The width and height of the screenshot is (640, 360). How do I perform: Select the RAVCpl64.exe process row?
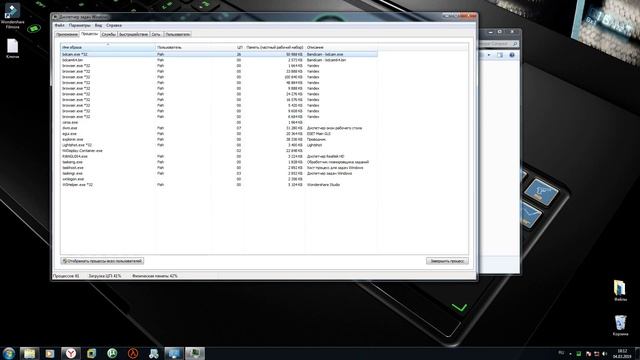point(219,156)
